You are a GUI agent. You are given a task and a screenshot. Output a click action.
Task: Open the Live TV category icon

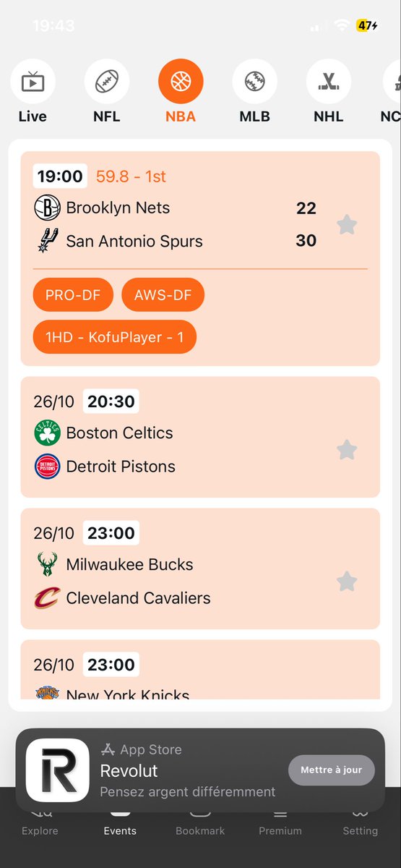click(x=33, y=82)
